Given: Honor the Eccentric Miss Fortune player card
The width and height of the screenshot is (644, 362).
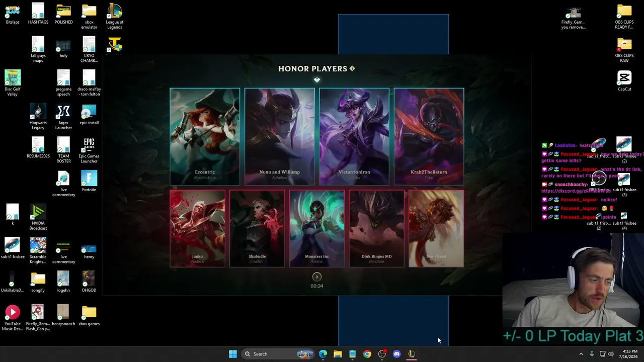Looking at the screenshot, I should (205, 137).
